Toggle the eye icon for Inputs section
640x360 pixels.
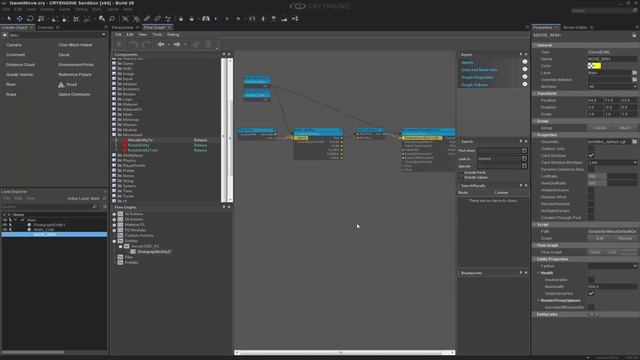[525, 62]
